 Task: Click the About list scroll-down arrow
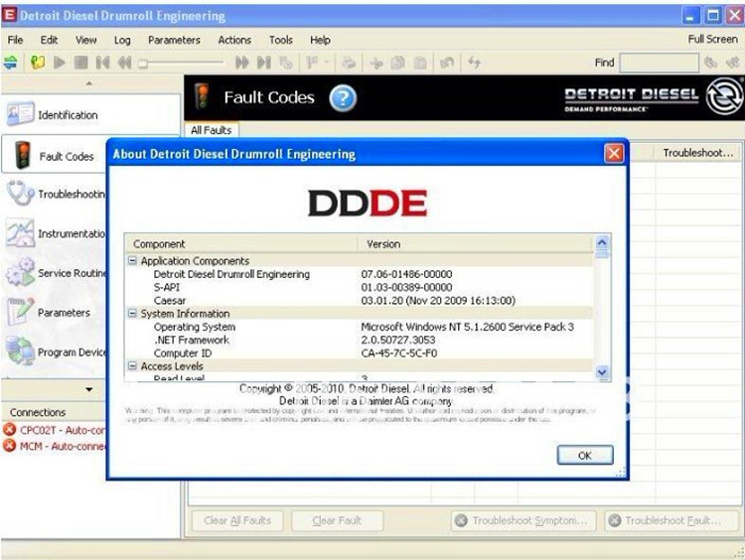tap(602, 372)
